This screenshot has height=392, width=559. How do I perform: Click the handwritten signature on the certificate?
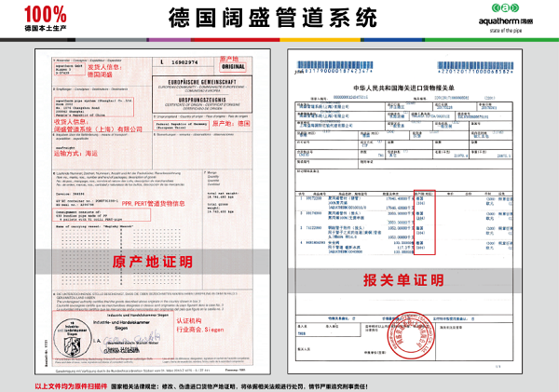(x=132, y=340)
